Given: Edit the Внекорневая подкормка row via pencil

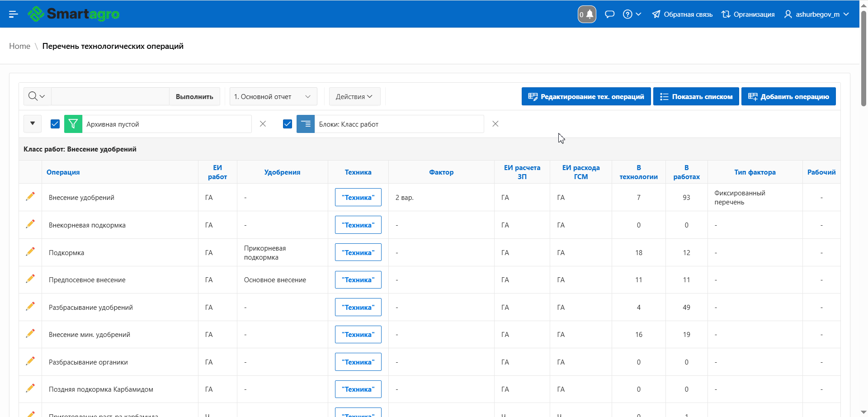Looking at the screenshot, I should [x=30, y=224].
